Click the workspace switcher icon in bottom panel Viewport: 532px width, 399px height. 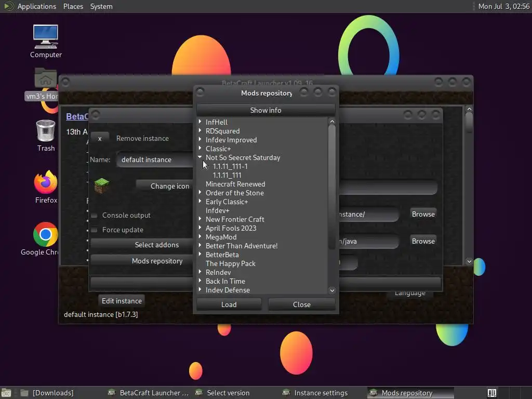(x=491, y=393)
